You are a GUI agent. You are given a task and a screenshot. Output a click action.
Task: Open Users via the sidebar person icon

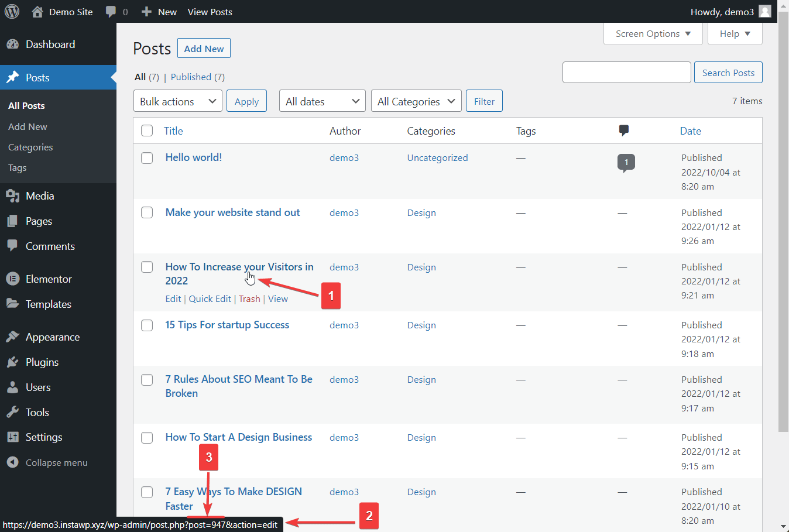click(13, 387)
